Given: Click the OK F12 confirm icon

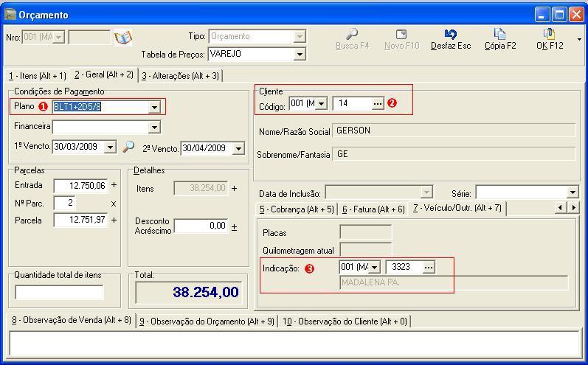Looking at the screenshot, I should tap(549, 35).
